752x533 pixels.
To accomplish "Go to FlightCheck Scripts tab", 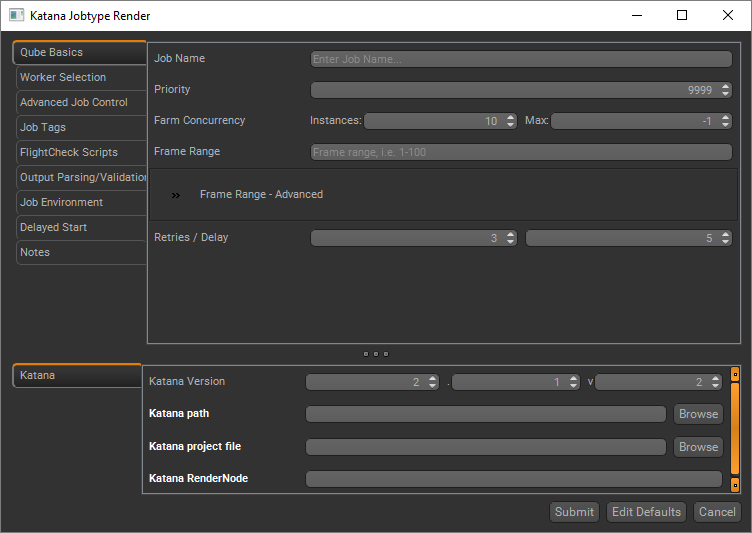I will click(x=82, y=152).
